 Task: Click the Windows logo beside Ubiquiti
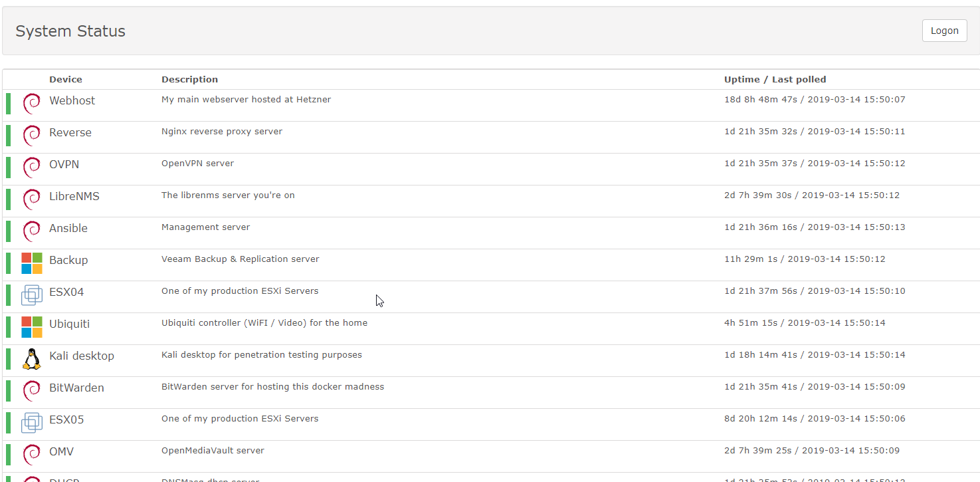tap(31, 327)
